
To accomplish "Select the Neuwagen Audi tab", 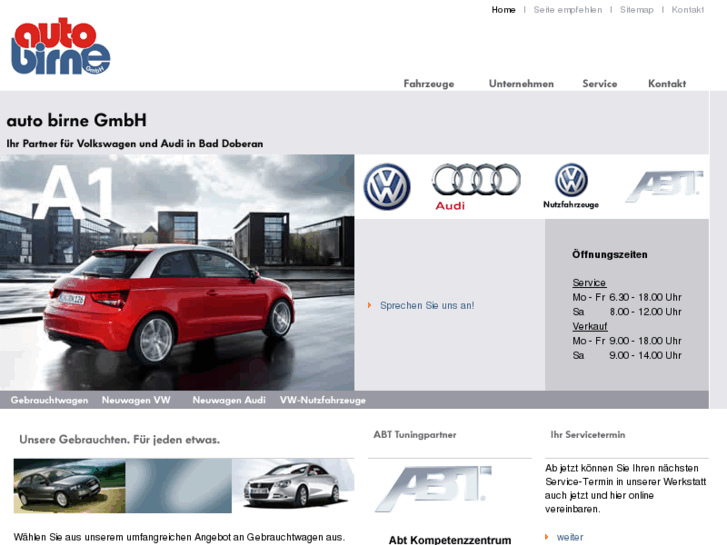I will 229,400.
